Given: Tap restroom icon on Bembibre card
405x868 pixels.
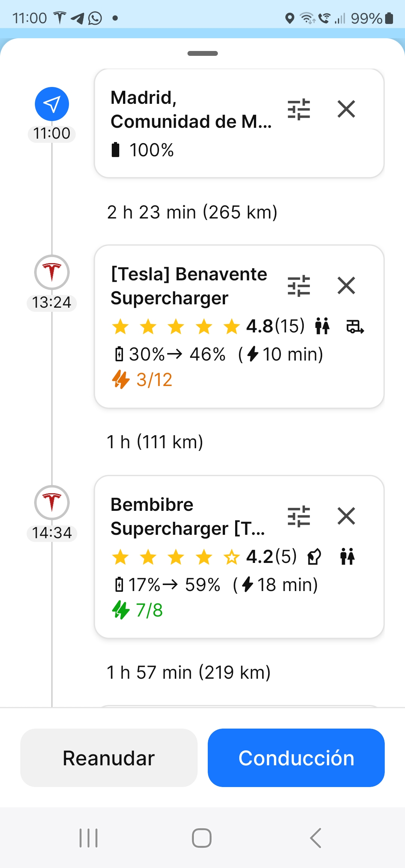Looking at the screenshot, I should tap(347, 556).
